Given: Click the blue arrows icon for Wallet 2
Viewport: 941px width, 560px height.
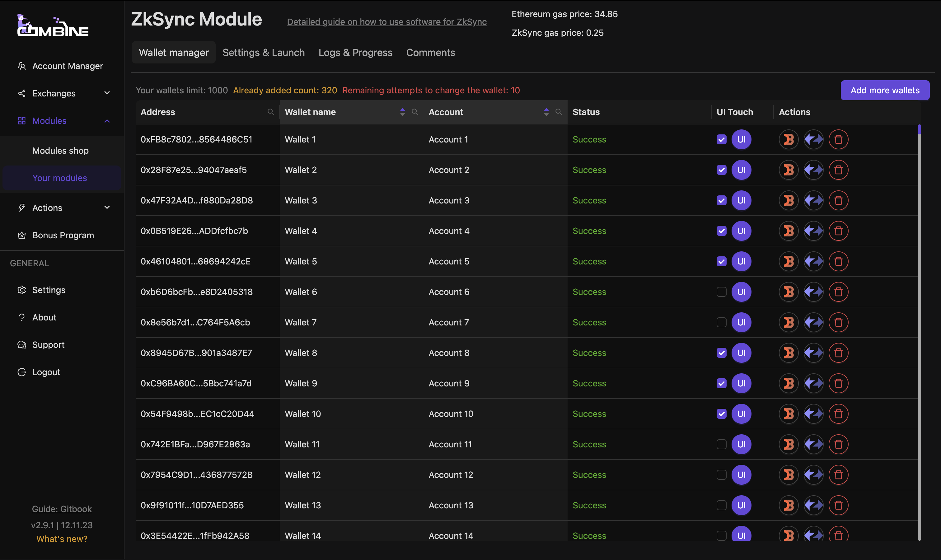Looking at the screenshot, I should coord(813,170).
